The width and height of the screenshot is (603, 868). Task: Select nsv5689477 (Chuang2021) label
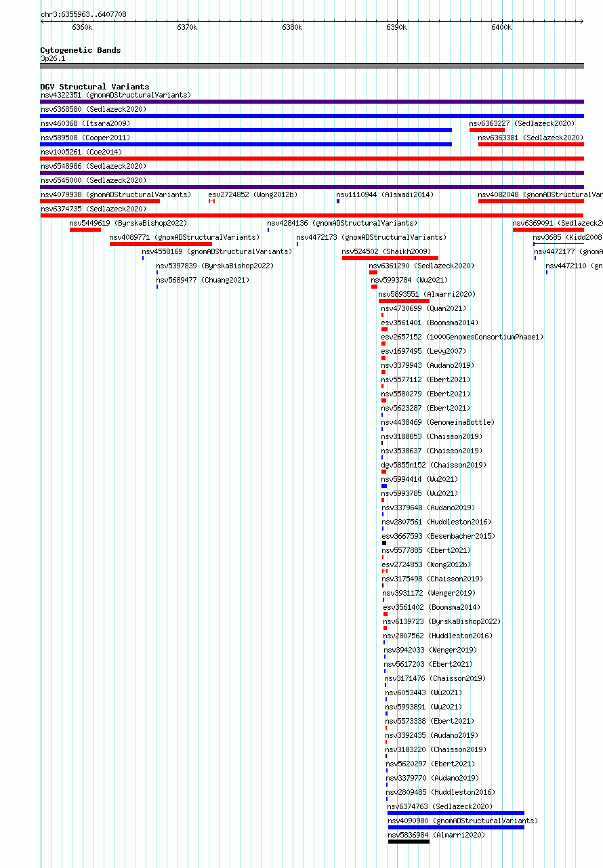pos(203,280)
